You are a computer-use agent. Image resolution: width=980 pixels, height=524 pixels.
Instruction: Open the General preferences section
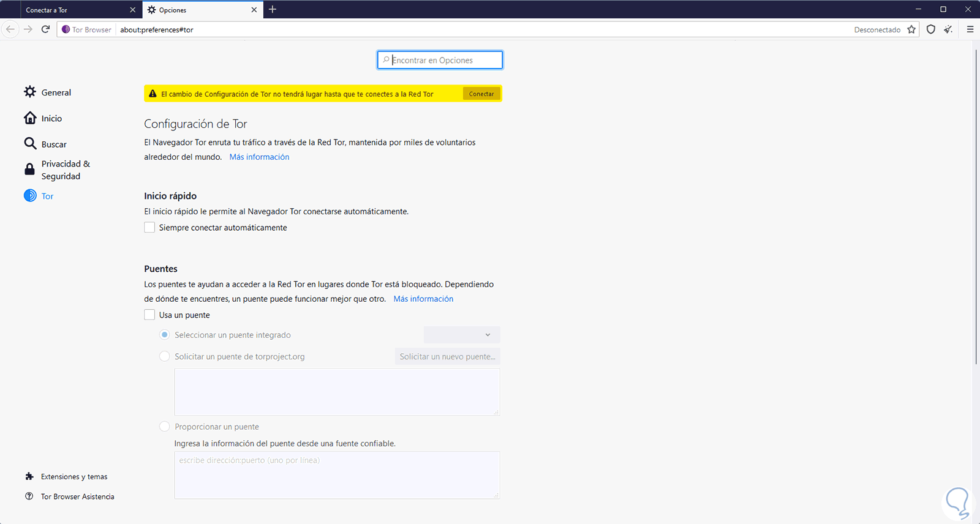(x=56, y=92)
